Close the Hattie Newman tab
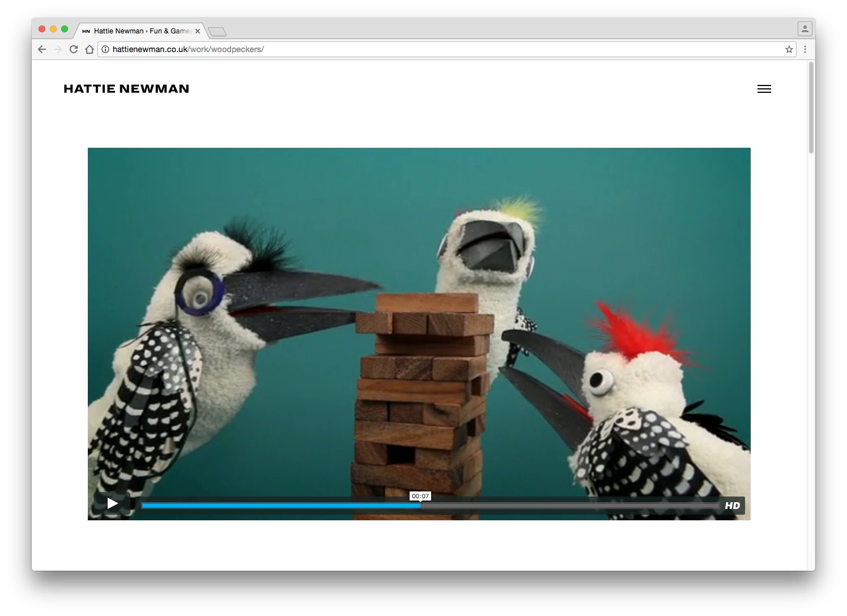 [x=198, y=31]
